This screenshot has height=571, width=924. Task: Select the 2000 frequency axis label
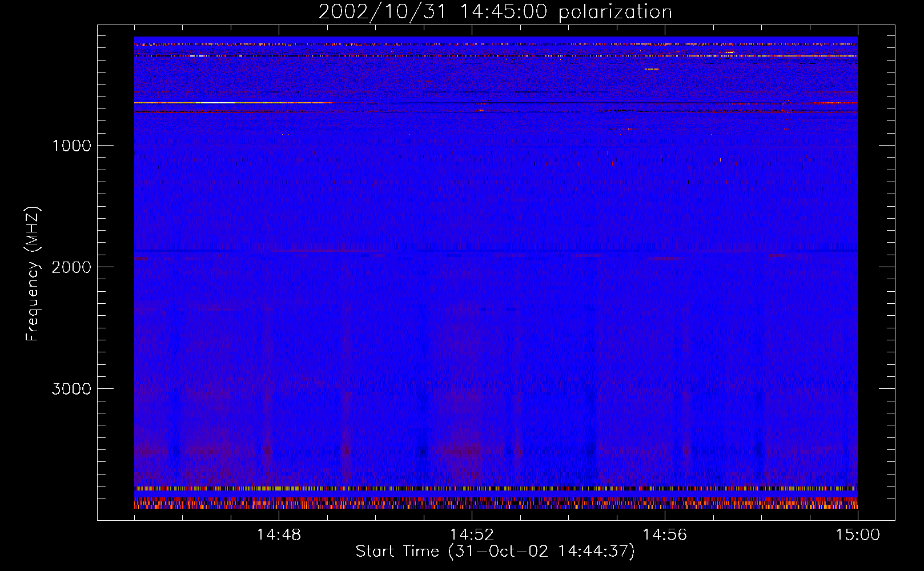click(71, 267)
